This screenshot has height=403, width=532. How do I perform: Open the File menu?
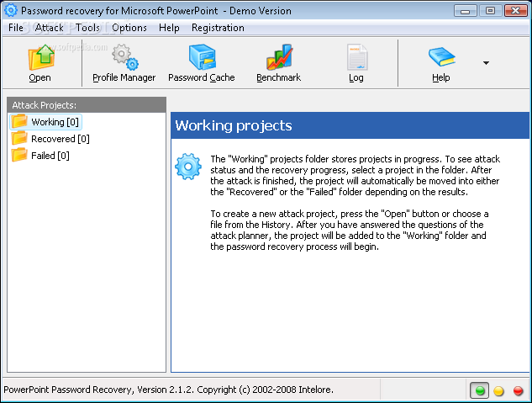click(x=16, y=28)
